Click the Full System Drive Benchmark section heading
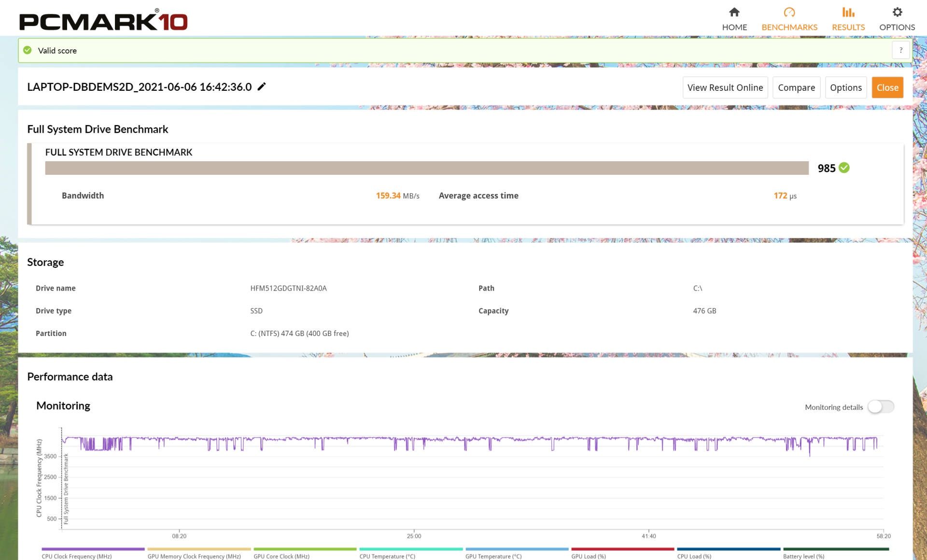This screenshot has height=560, width=927. [98, 129]
